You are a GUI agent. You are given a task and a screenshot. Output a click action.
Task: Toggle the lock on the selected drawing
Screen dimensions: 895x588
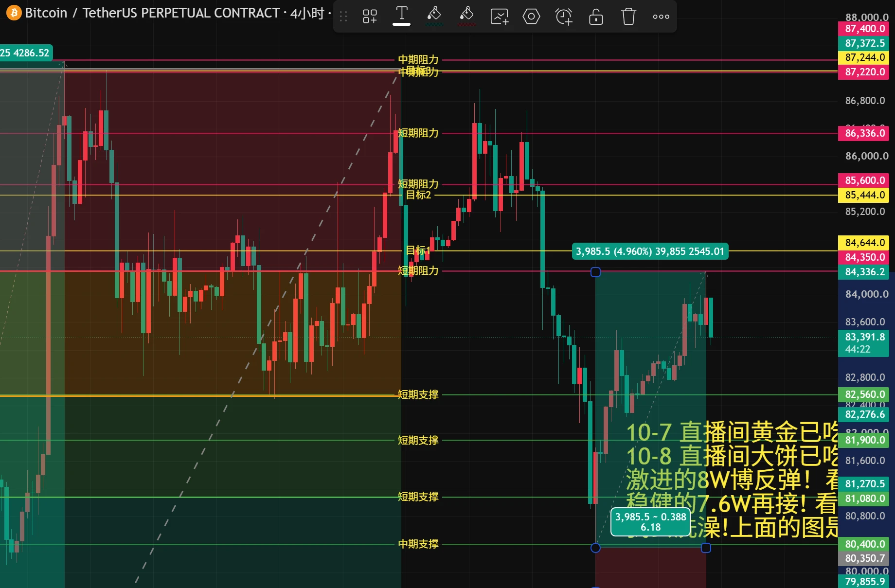(596, 17)
